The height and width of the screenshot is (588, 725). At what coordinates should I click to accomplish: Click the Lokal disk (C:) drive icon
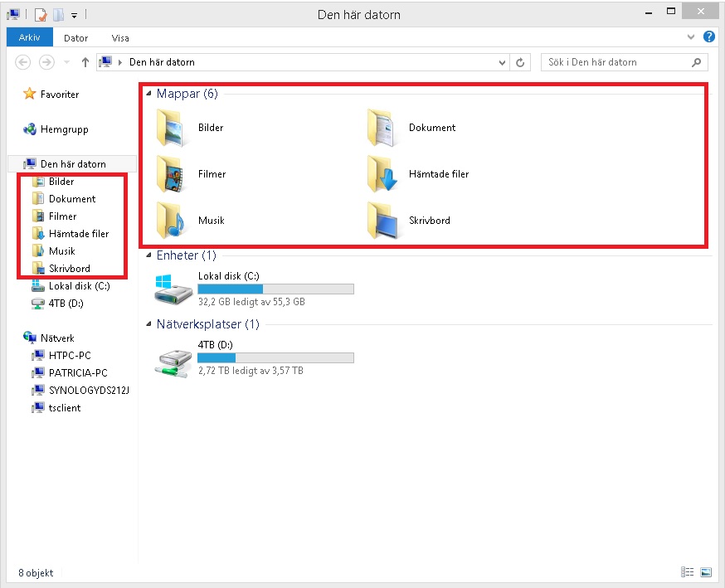click(173, 289)
